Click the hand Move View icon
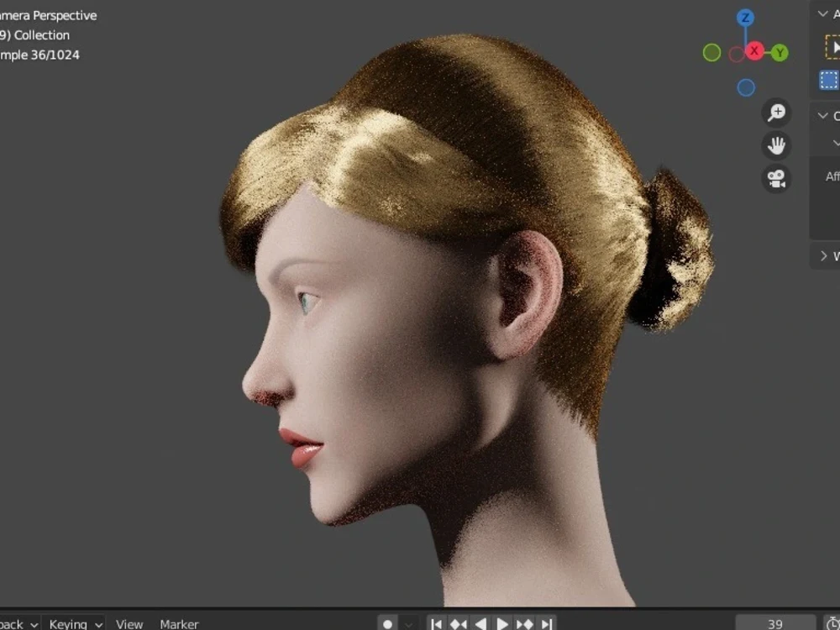The image size is (840, 630). [775, 145]
